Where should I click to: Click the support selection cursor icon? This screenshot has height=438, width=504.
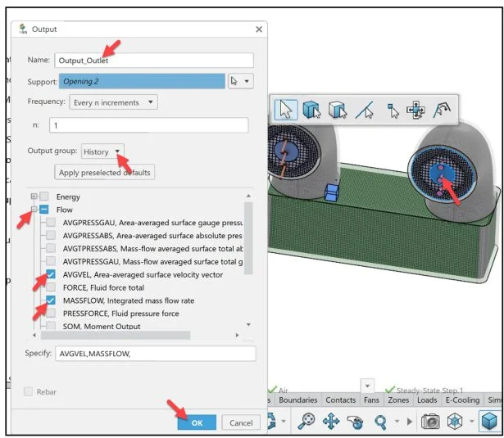point(235,81)
